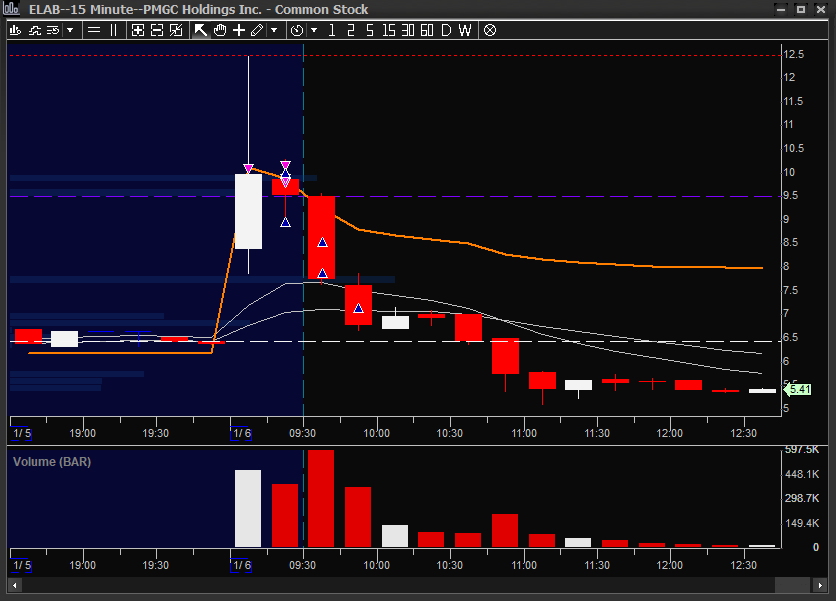Switch to 15 minute interval
836x601 pixels.
pyautogui.click(x=389, y=30)
